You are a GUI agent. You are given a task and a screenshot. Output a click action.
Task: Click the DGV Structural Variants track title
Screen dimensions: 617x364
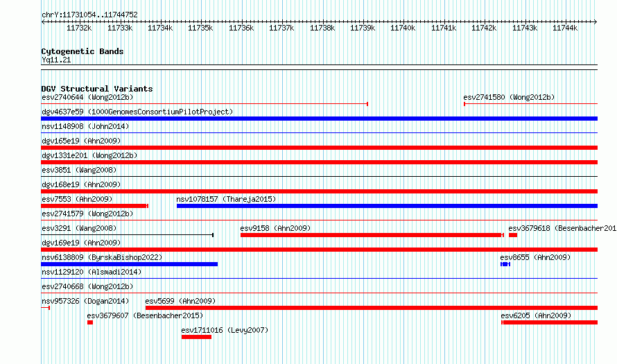pos(97,89)
